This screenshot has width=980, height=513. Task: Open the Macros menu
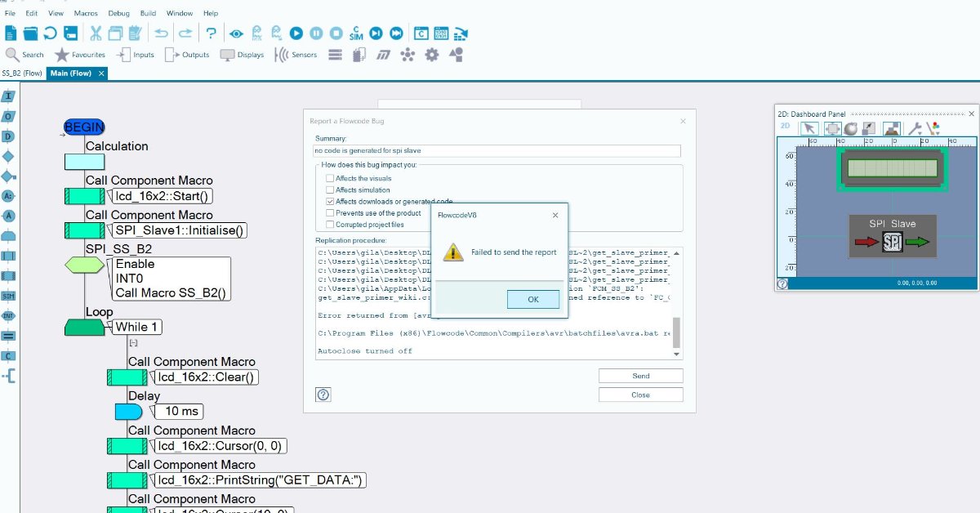(86, 13)
